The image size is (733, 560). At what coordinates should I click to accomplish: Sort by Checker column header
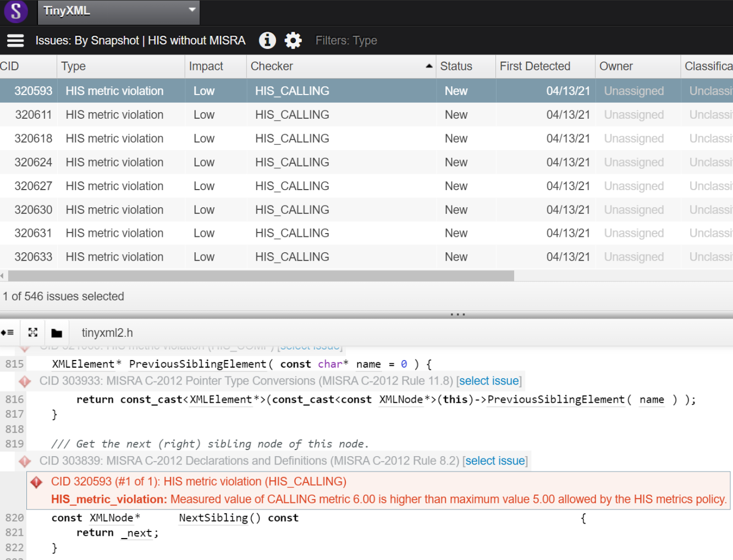(x=341, y=66)
